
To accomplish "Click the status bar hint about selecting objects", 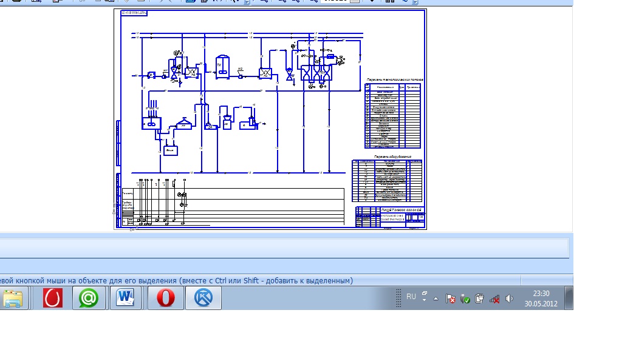I will point(177,281).
